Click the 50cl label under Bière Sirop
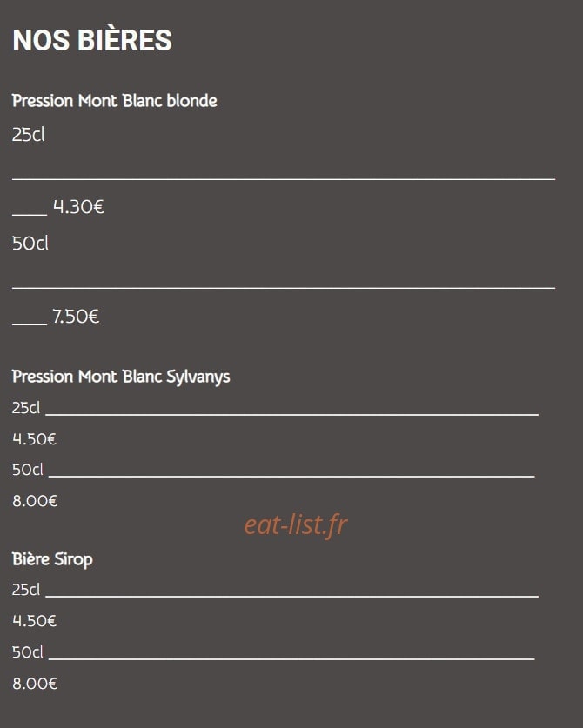The image size is (583, 728). tap(28, 651)
